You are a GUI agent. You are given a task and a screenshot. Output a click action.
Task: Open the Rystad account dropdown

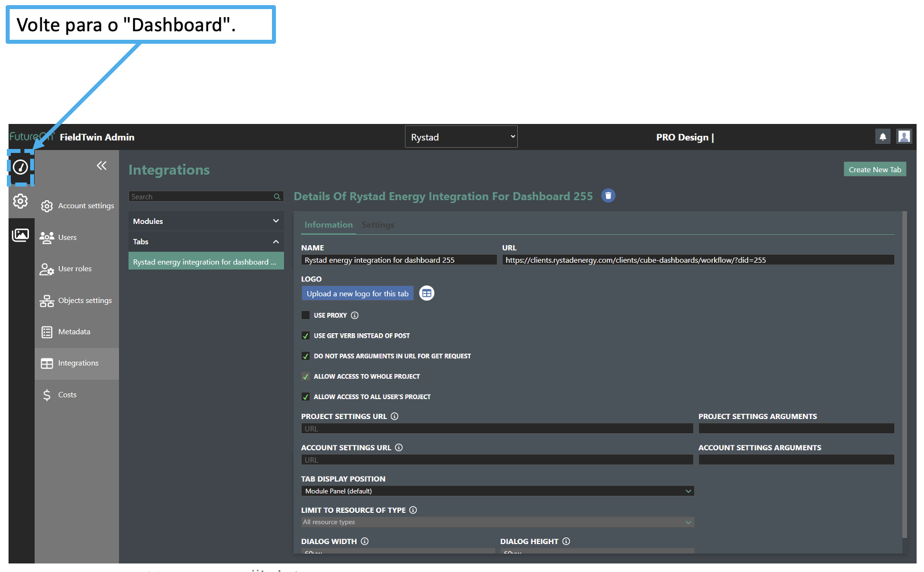pos(461,137)
